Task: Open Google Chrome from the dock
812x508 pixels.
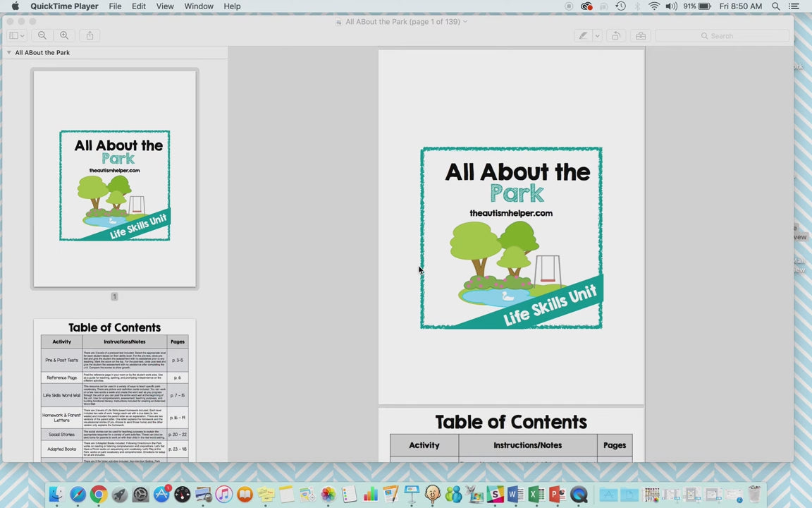Action: point(99,495)
